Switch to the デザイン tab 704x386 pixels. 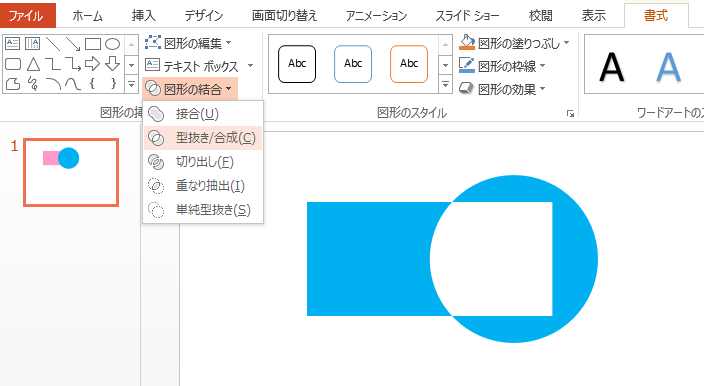(204, 16)
